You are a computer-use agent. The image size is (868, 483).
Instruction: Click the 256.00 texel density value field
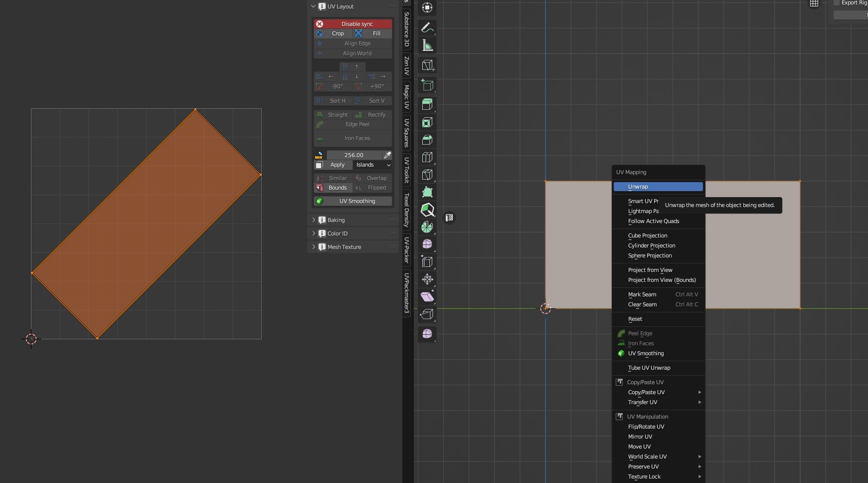tap(354, 155)
